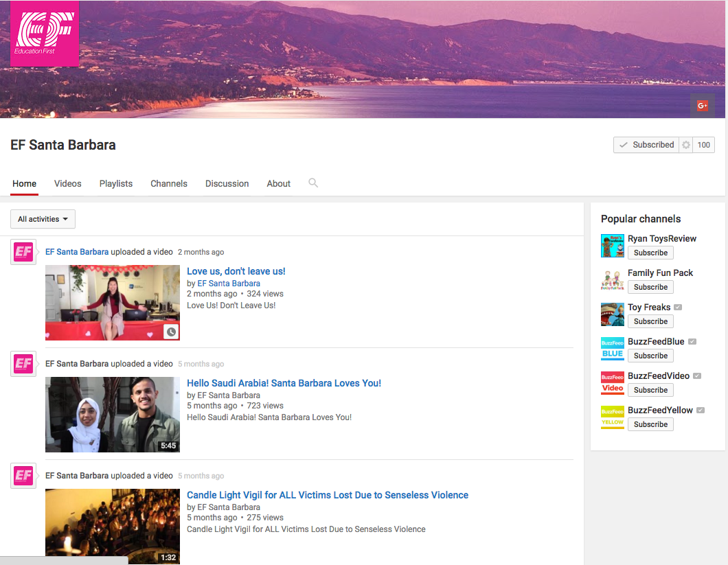Click '275 views' text
The height and width of the screenshot is (565, 728).
(265, 518)
